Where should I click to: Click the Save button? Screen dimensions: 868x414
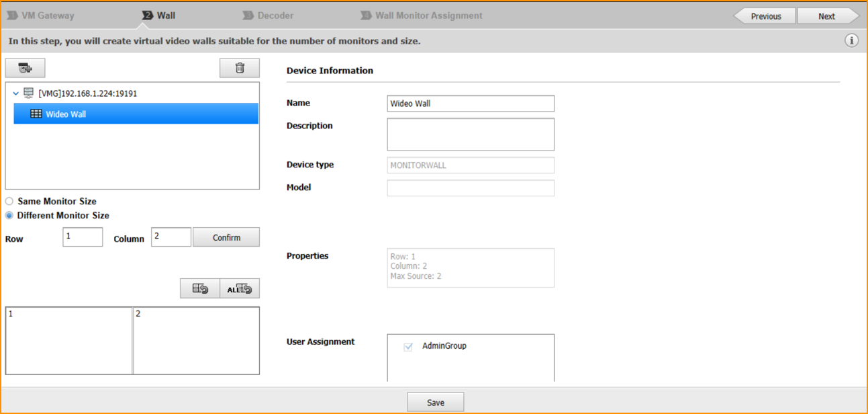[436, 403]
